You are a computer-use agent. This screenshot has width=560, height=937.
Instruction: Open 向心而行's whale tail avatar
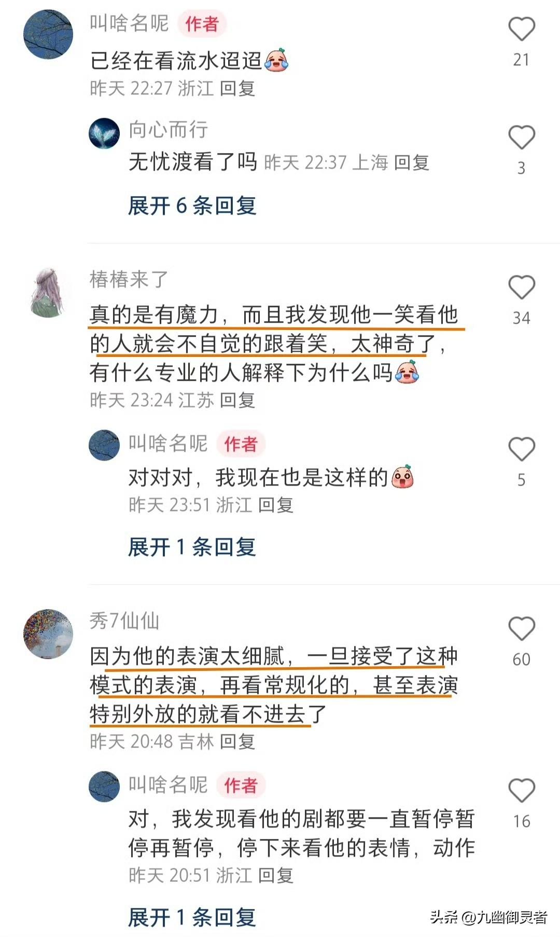tap(104, 133)
